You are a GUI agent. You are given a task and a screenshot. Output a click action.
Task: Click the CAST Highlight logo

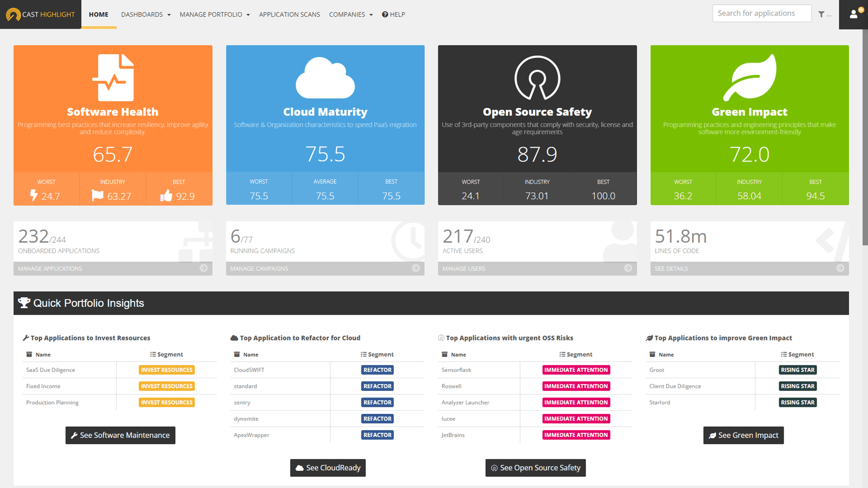tap(40, 14)
